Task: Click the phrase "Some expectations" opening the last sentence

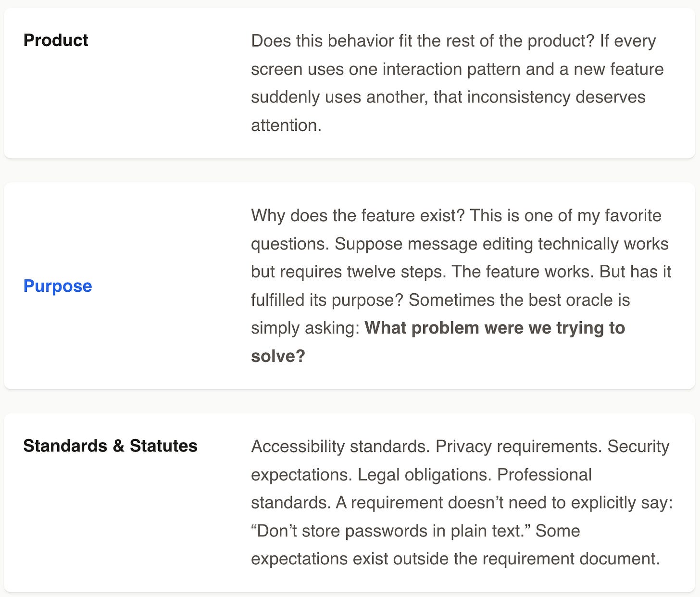Action: coord(415,545)
